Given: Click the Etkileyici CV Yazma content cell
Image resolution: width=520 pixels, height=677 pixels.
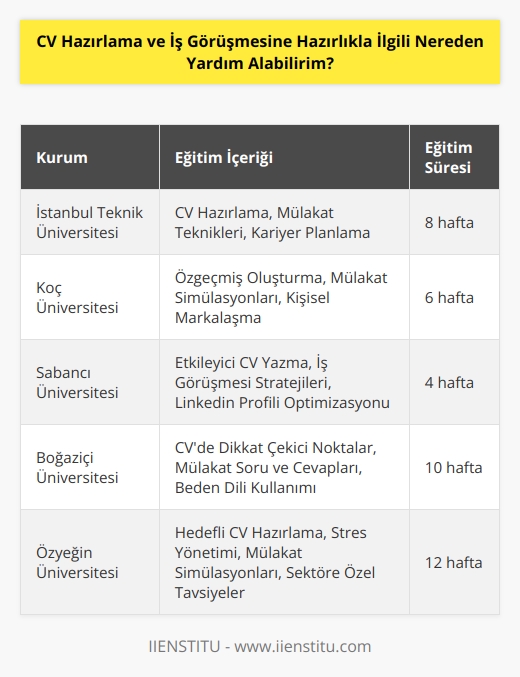Looking at the screenshot, I should (284, 382).
